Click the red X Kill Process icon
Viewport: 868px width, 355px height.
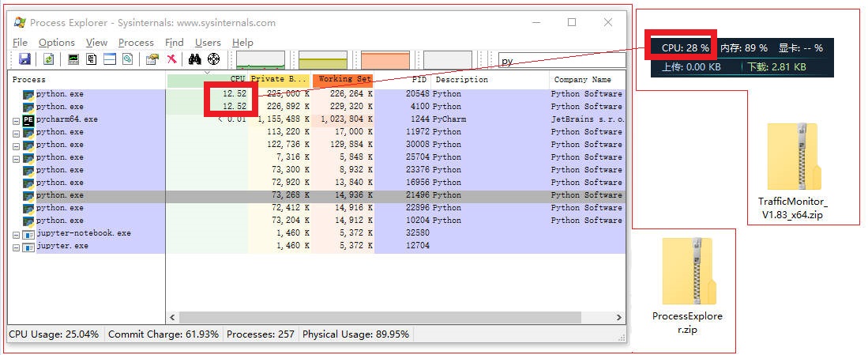coord(171,59)
